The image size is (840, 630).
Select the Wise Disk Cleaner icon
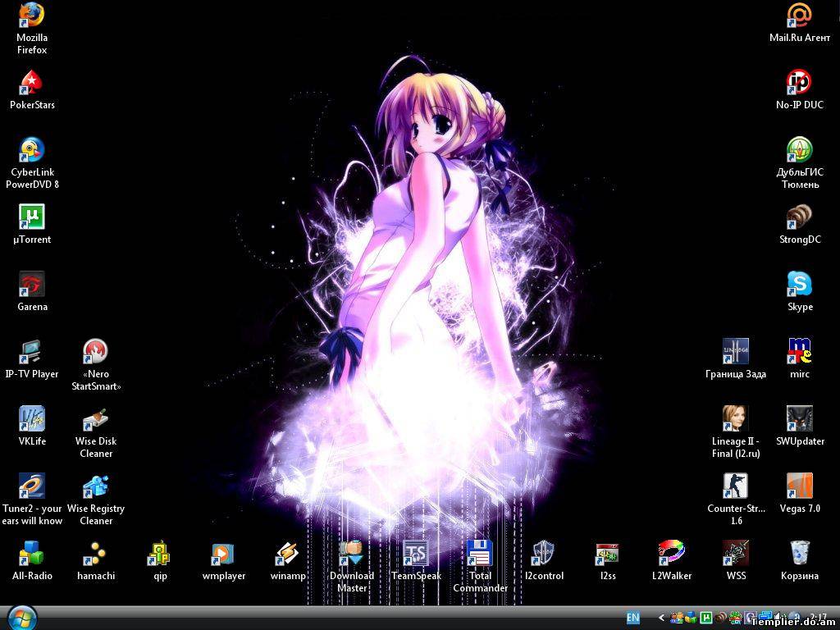point(96,419)
